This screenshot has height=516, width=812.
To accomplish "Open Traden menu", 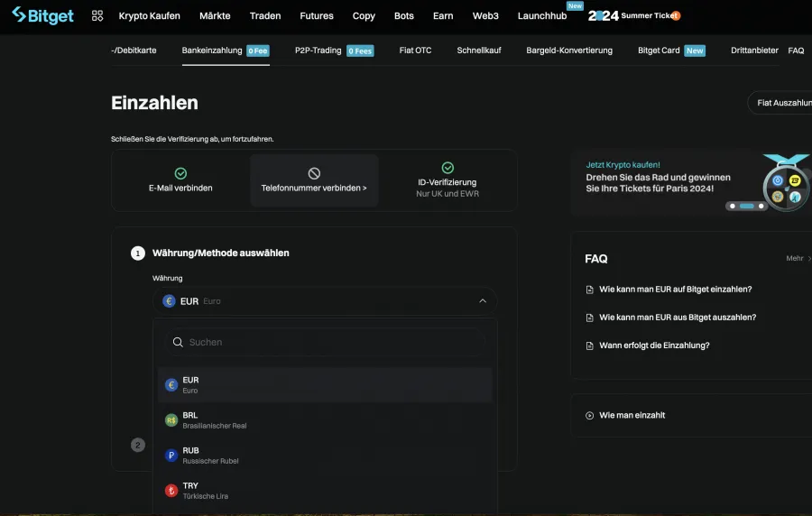I will click(265, 16).
